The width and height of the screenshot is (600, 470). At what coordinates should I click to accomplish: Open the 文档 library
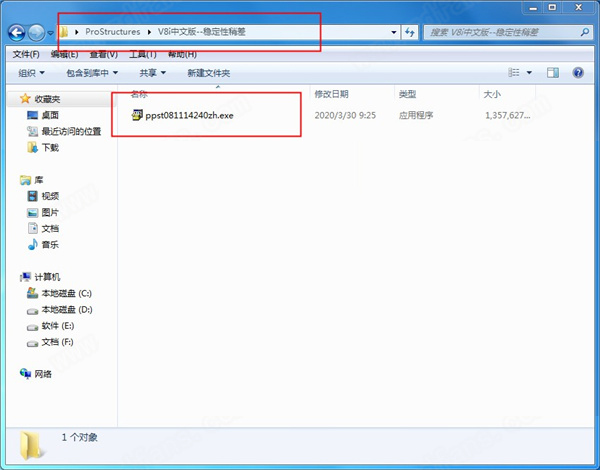tap(50, 229)
